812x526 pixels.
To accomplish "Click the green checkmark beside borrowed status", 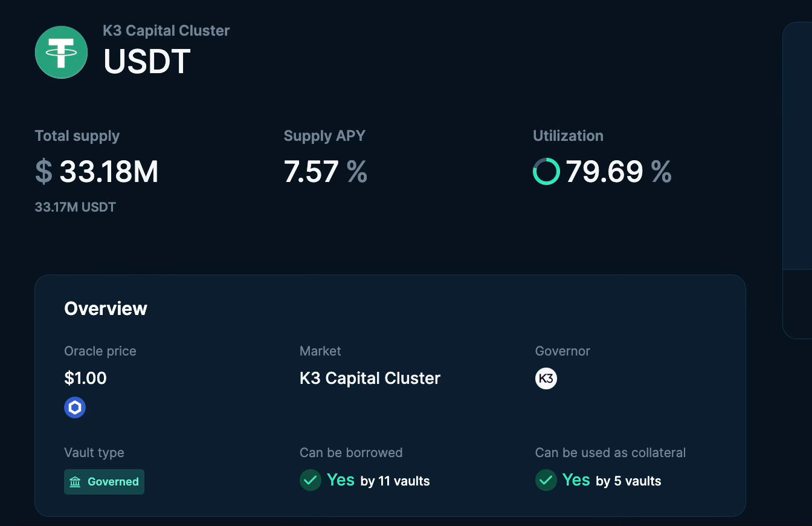I will [x=311, y=481].
